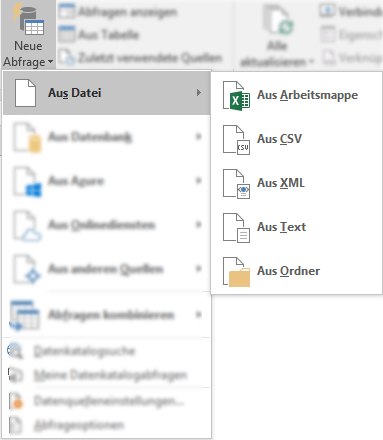Expand the Aus Azure submenu arrow
Image resolution: width=383 pixels, height=440 pixels.
tap(199, 180)
